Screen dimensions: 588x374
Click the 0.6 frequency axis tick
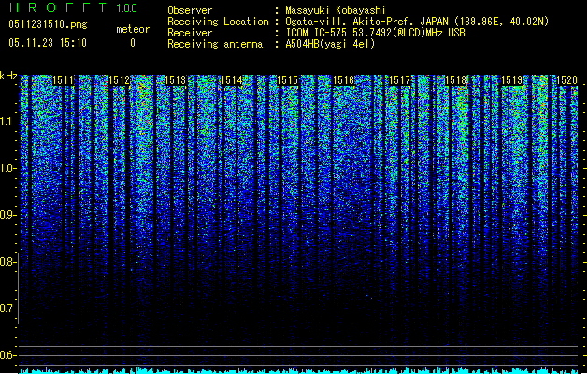tap(8, 355)
